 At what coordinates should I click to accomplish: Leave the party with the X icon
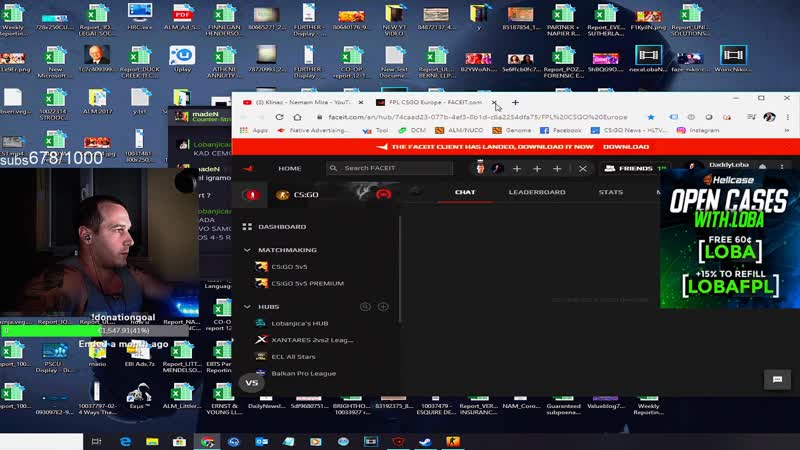[583, 168]
